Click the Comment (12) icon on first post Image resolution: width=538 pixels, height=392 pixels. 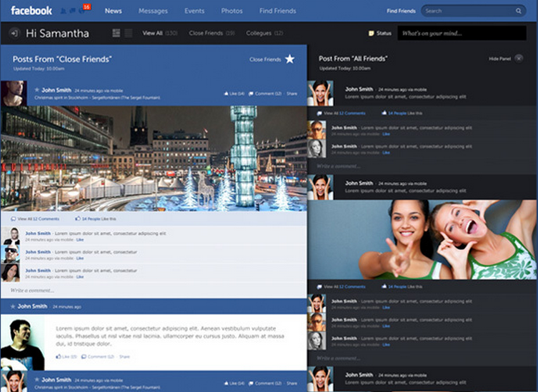pyautogui.click(x=251, y=93)
